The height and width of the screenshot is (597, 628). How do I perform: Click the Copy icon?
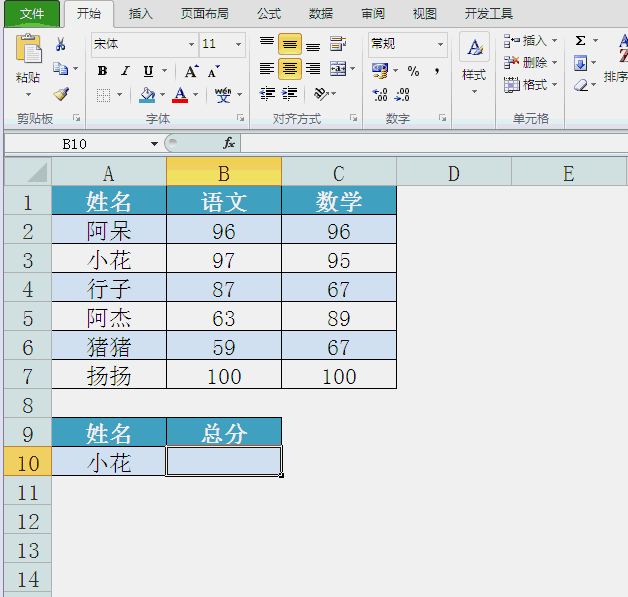(x=60, y=68)
